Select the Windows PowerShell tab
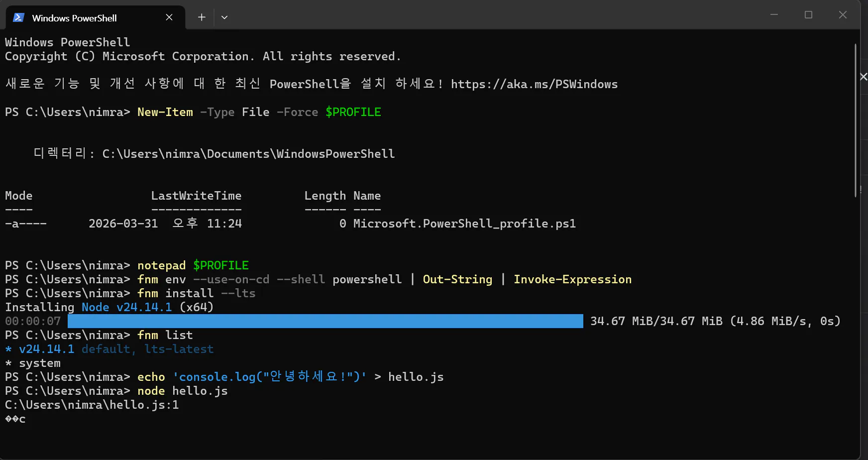 pos(75,17)
